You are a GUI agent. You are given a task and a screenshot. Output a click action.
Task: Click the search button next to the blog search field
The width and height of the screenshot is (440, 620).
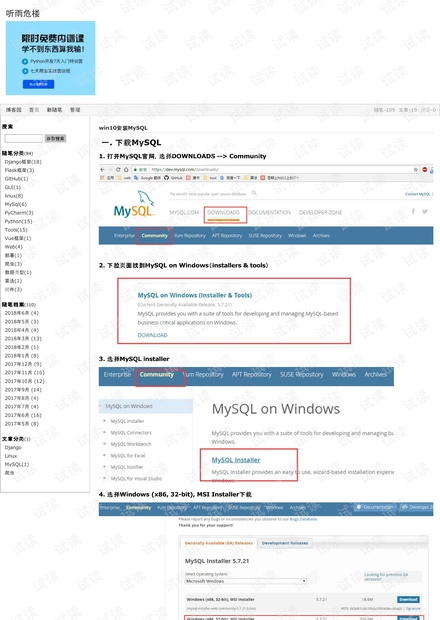tap(55, 138)
